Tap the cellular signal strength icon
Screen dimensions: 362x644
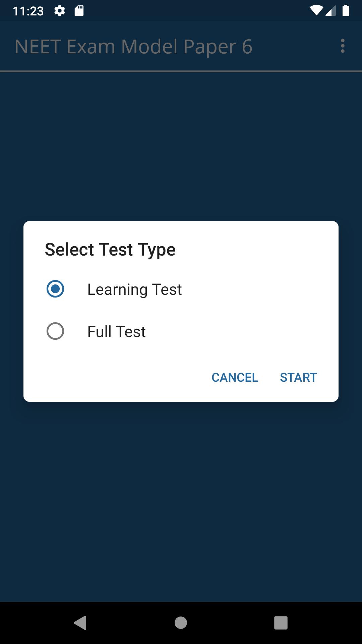click(x=331, y=11)
